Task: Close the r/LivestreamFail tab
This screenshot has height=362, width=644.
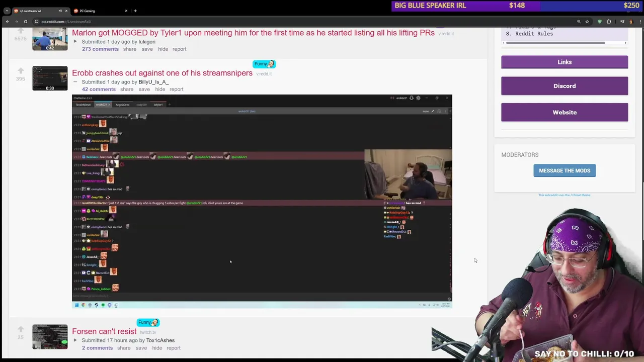Action: (x=66, y=11)
